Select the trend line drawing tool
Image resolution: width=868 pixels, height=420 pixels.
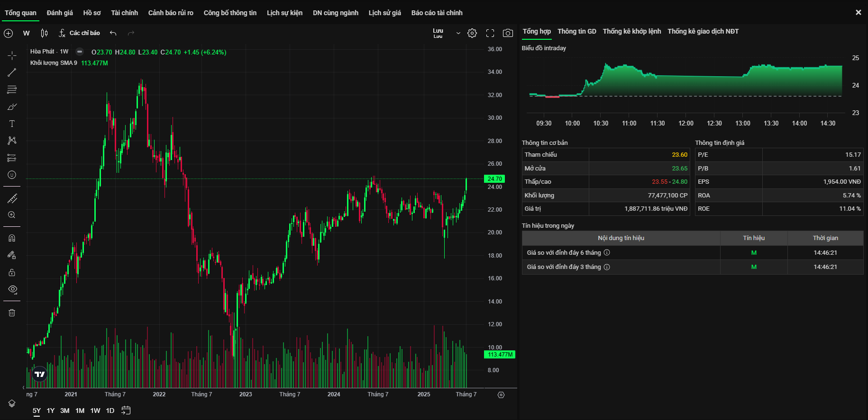pos(12,72)
